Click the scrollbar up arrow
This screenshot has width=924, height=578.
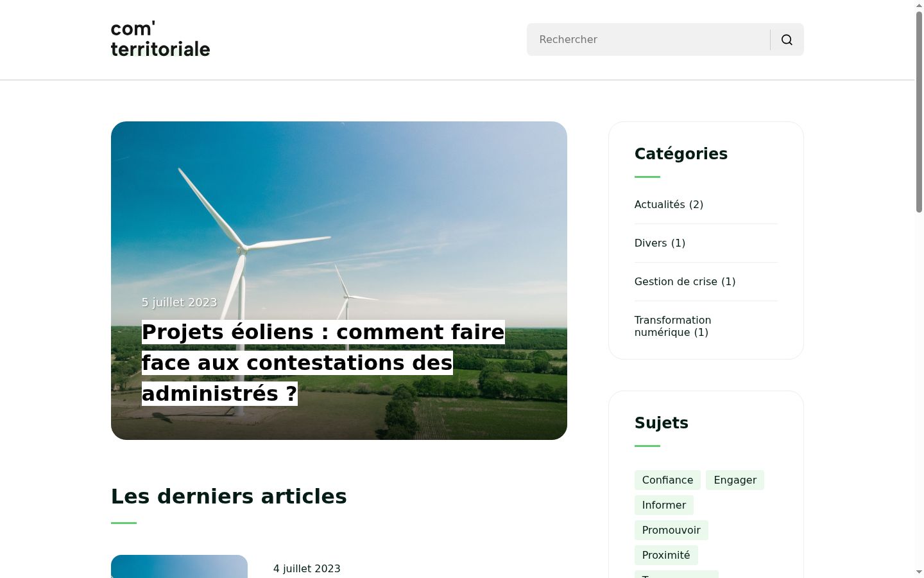point(919,4)
